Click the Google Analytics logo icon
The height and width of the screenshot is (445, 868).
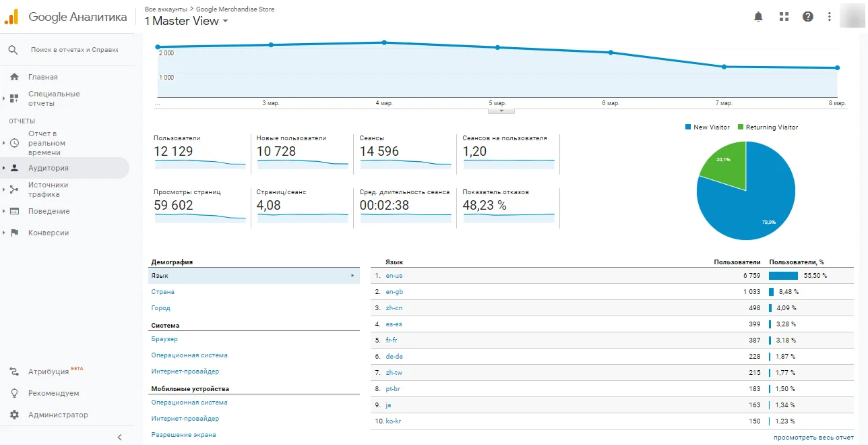(x=12, y=17)
